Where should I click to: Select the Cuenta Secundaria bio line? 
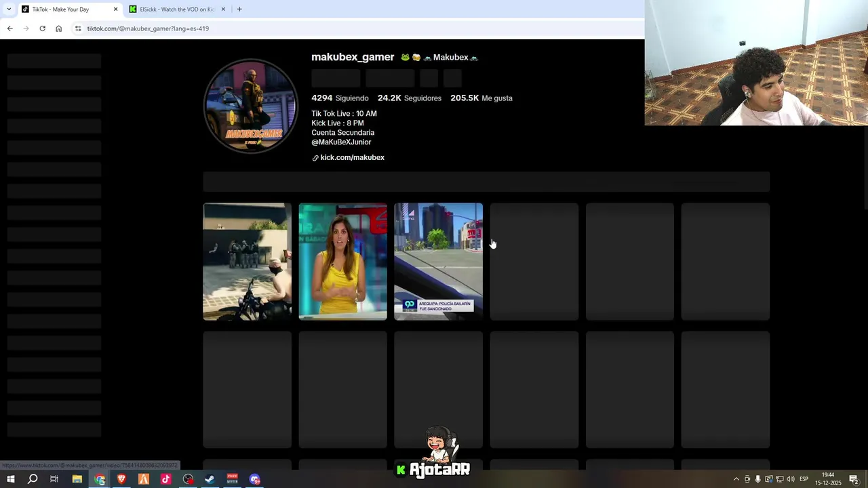click(x=342, y=133)
